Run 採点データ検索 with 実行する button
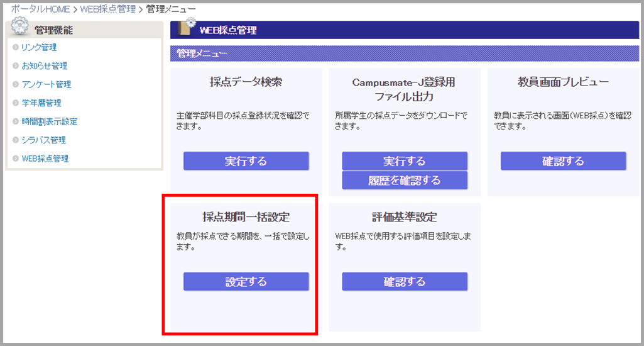 246,161
